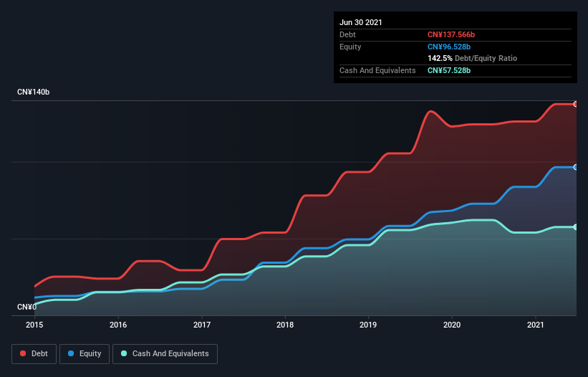Click the CN¥140b y-axis label
This screenshot has height=377, width=588.
point(34,92)
